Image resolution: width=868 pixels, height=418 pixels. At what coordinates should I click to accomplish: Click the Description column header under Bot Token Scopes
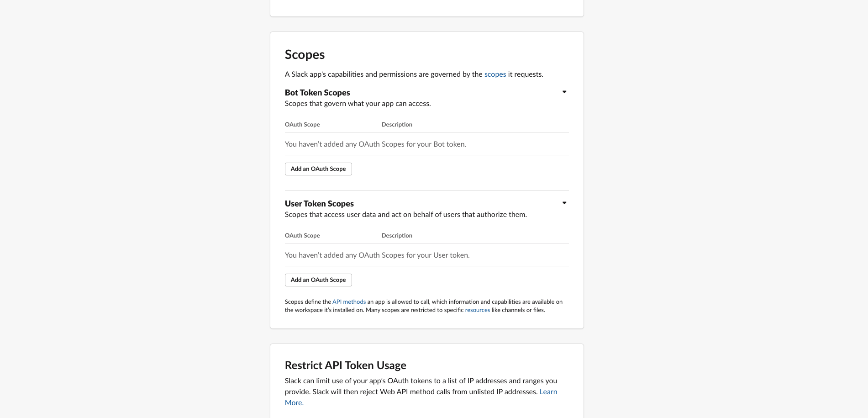[396, 124]
